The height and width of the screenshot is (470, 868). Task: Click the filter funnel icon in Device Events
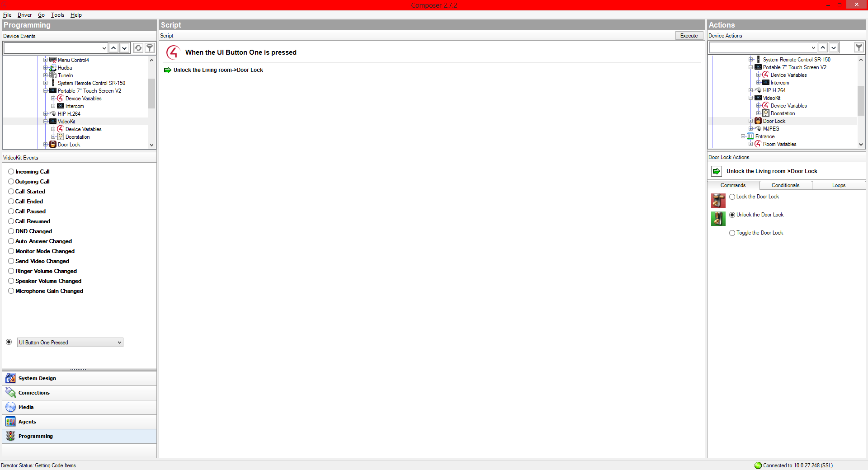(x=150, y=48)
